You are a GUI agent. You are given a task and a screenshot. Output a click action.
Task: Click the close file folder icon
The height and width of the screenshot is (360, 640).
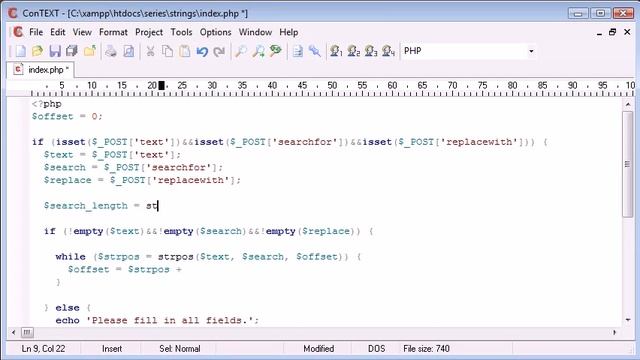(x=90, y=51)
